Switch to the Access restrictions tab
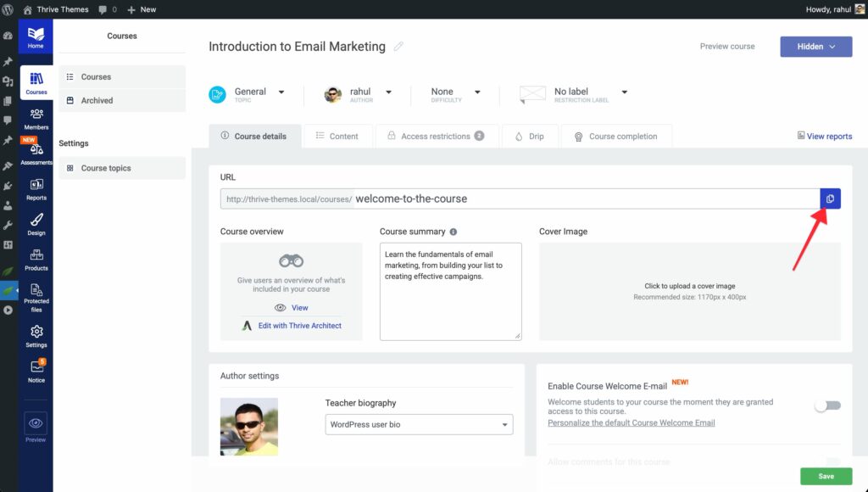Viewport: 868px width, 492px height. coord(435,136)
